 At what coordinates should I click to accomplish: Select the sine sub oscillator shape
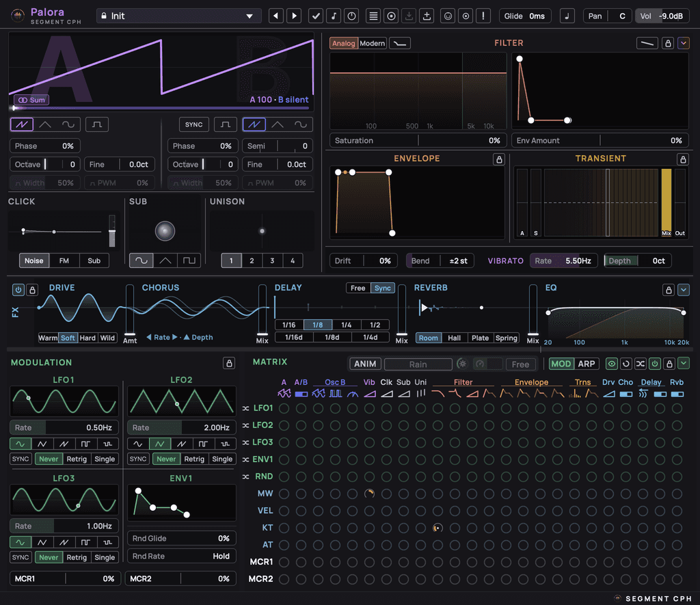point(141,260)
